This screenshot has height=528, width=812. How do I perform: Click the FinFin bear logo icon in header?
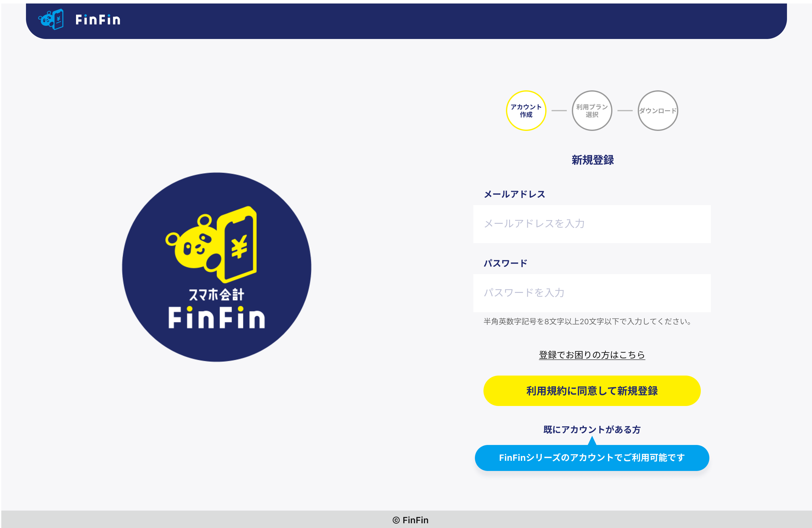(x=51, y=19)
